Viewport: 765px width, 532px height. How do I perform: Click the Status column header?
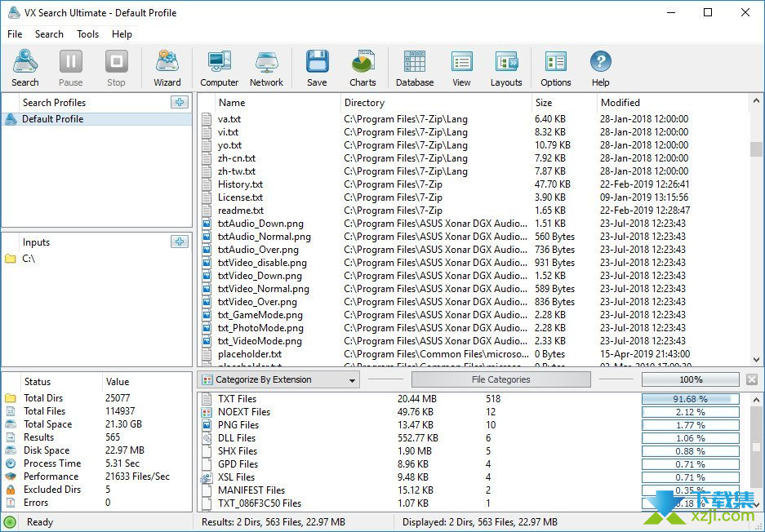coord(61,381)
